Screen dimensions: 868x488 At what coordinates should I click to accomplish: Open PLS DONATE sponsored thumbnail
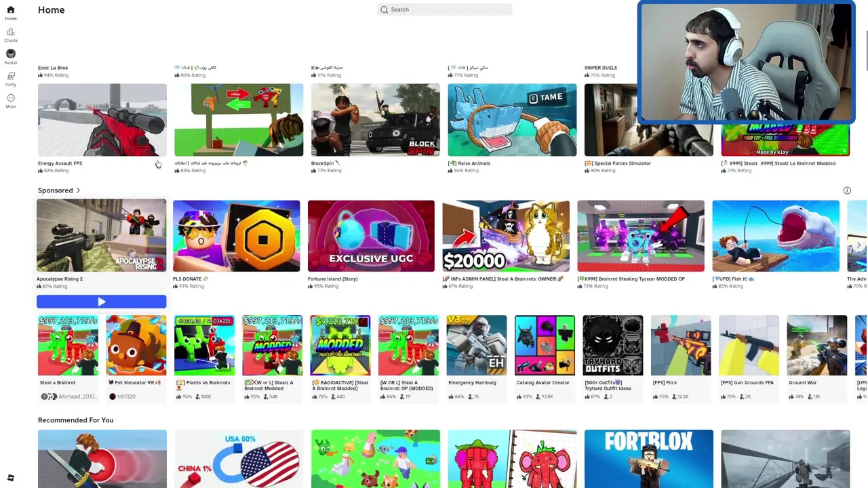pos(236,236)
